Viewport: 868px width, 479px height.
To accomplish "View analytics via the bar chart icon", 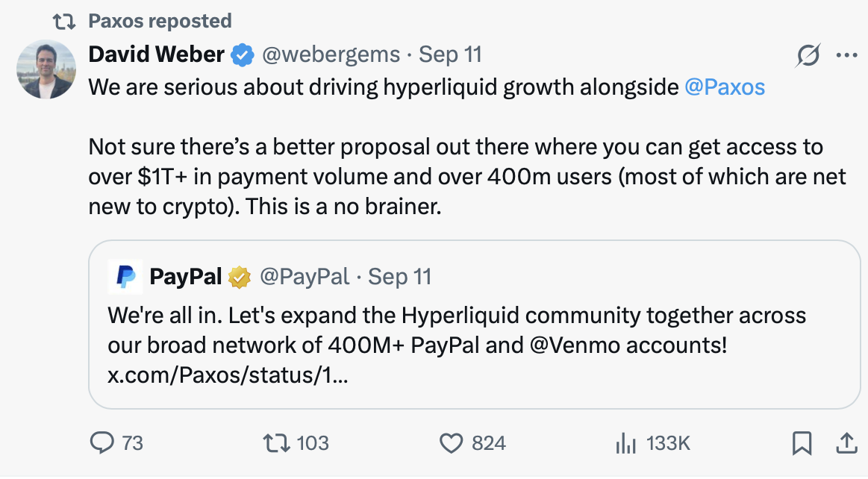I will click(627, 442).
